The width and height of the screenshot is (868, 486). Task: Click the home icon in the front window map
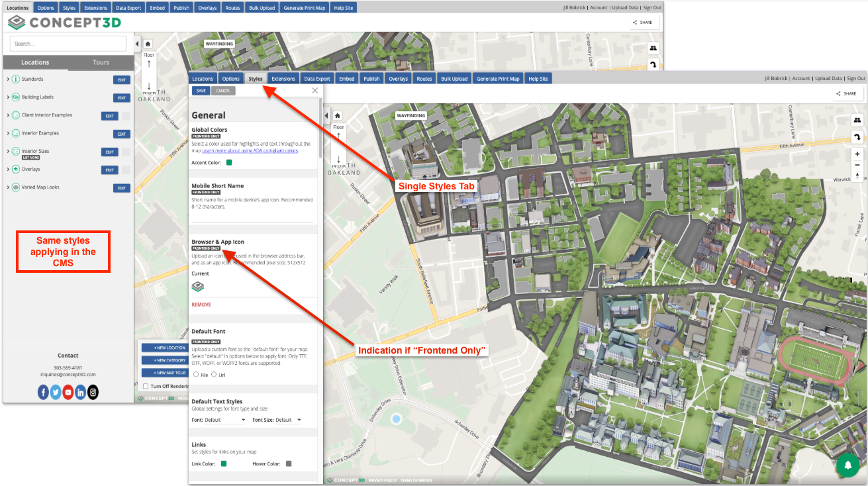(338, 115)
